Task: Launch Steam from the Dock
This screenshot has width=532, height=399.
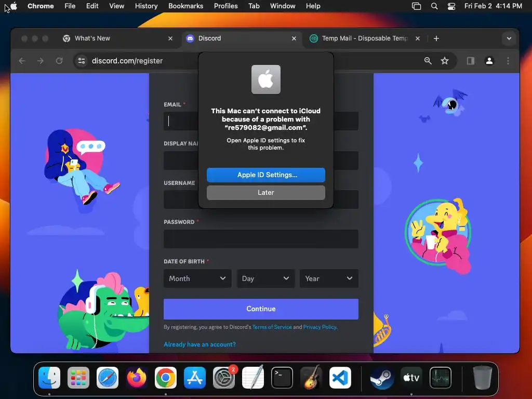Action: pyautogui.click(x=382, y=378)
